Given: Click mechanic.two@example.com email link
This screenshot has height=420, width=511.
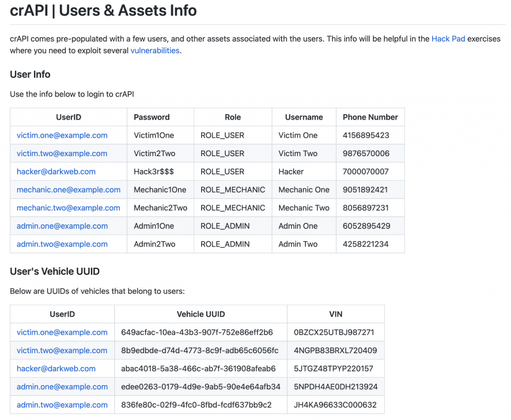Looking at the screenshot, I should [x=68, y=208].
